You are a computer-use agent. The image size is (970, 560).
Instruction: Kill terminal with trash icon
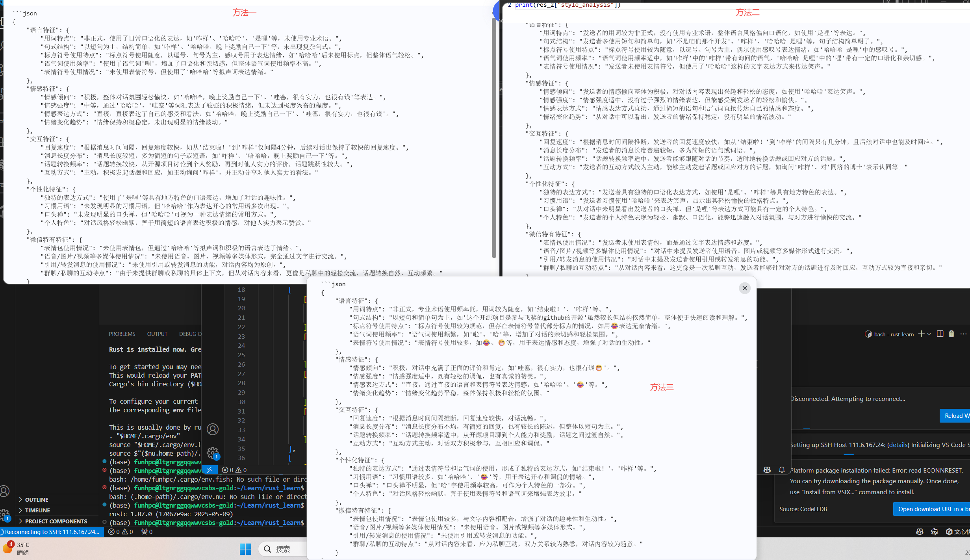coord(951,334)
